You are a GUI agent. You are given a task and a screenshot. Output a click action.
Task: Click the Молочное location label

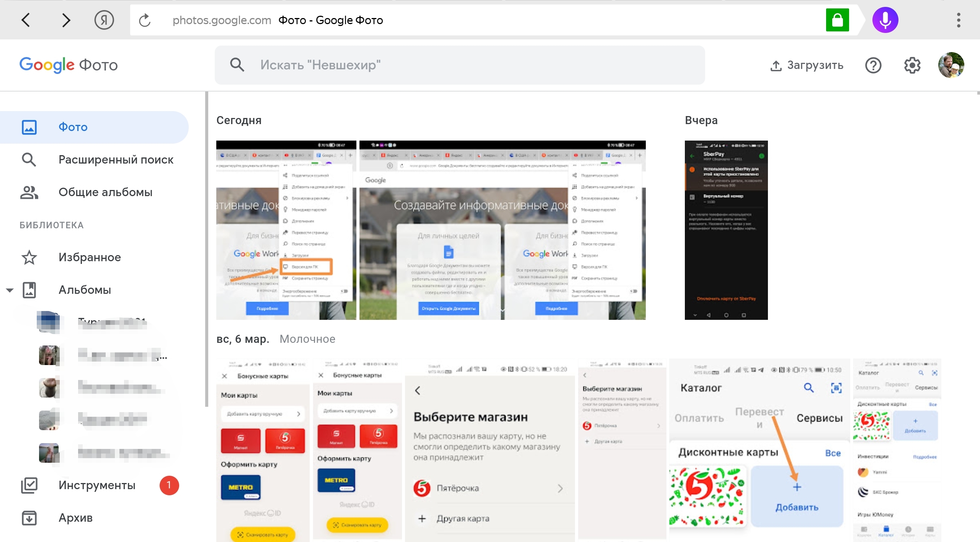coord(307,339)
